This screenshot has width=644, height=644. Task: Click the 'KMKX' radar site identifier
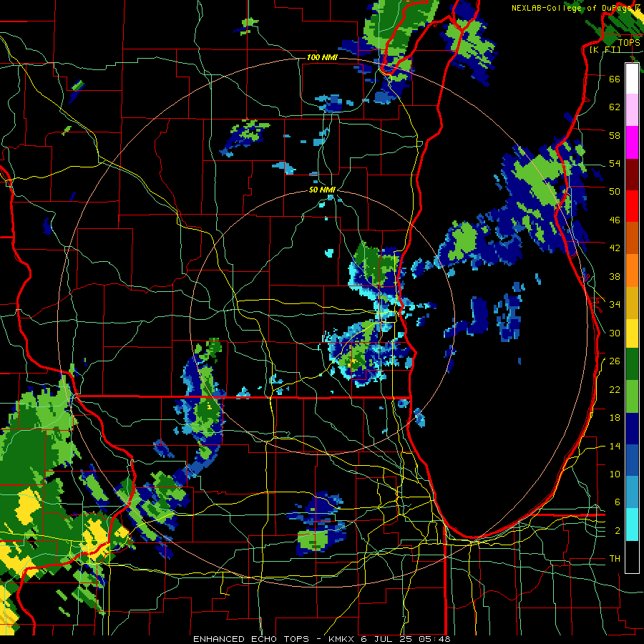click(x=343, y=639)
